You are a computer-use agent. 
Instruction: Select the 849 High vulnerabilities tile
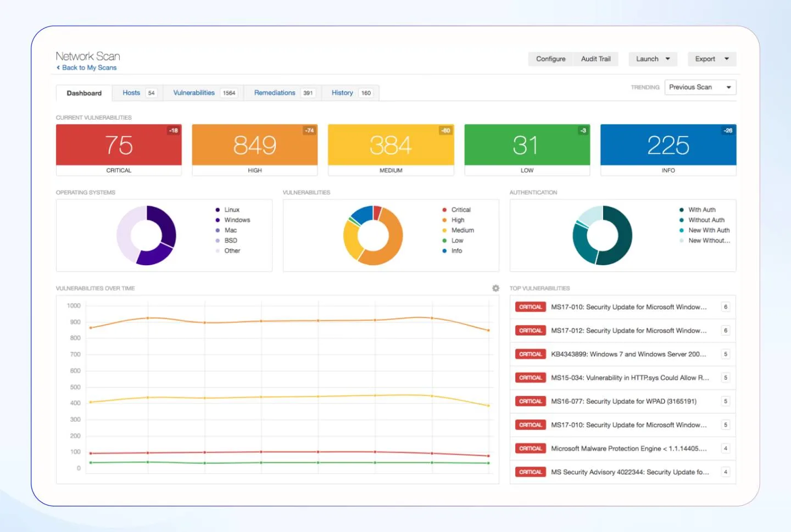[x=254, y=145]
